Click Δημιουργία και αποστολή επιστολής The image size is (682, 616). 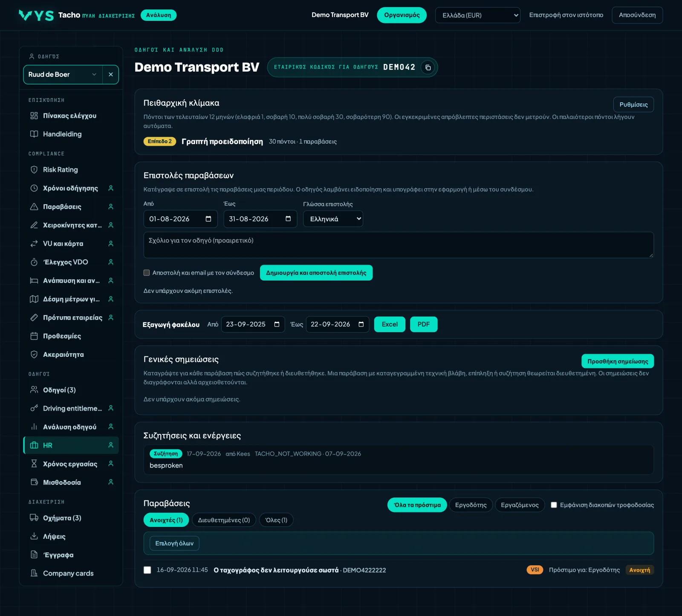[x=316, y=273]
